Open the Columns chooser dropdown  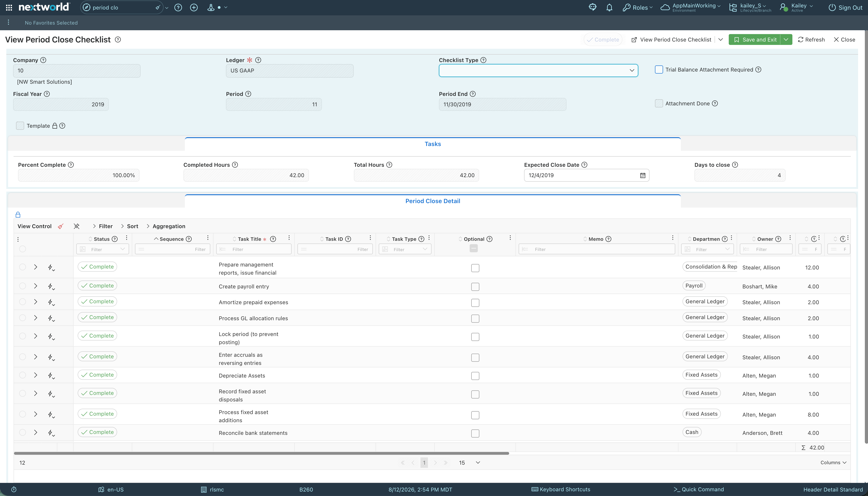833,463
